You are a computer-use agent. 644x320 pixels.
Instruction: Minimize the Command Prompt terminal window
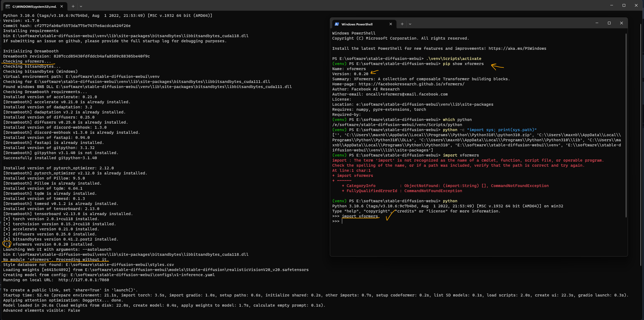click(x=612, y=5)
